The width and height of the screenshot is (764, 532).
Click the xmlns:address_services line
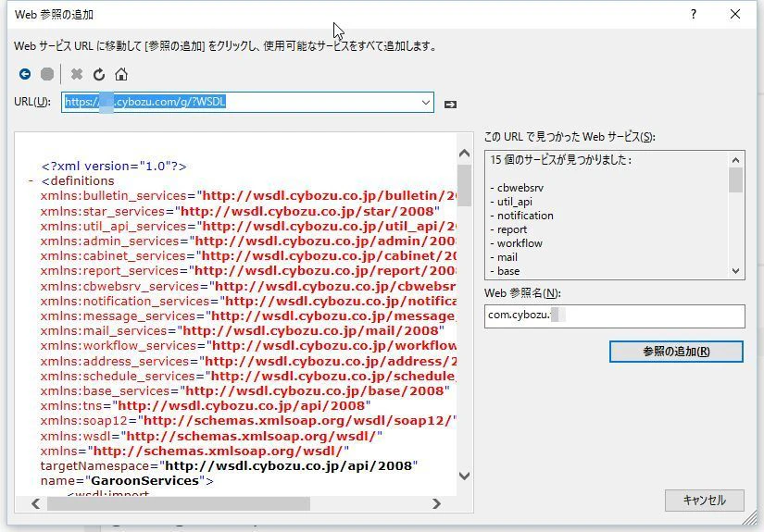coord(248,361)
